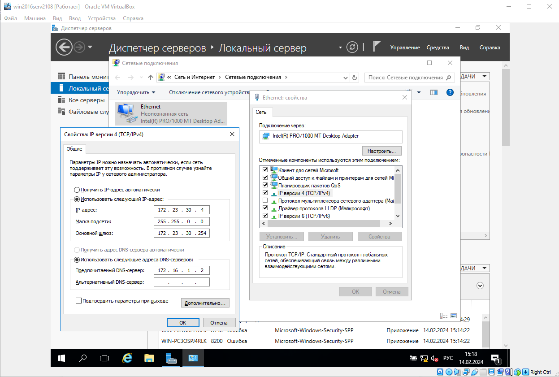Select the Ethernet adapter icon
The height and width of the screenshot is (377, 559).
pyautogui.click(x=127, y=113)
